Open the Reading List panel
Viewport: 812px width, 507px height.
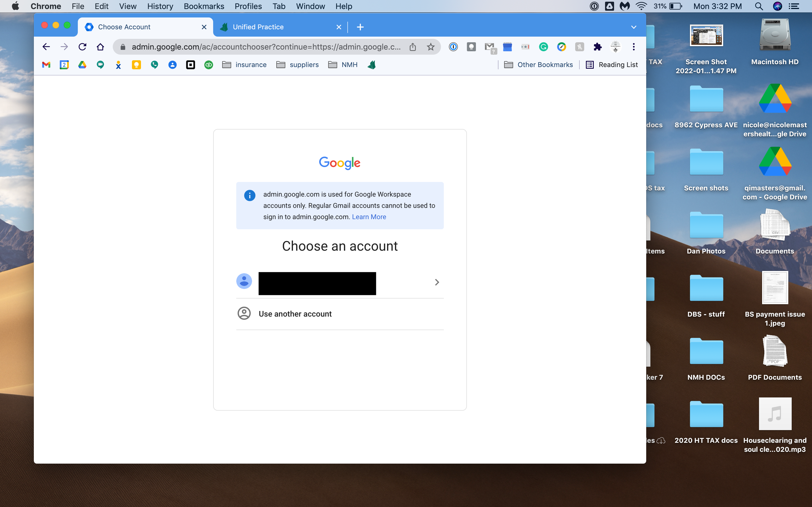[612, 65]
